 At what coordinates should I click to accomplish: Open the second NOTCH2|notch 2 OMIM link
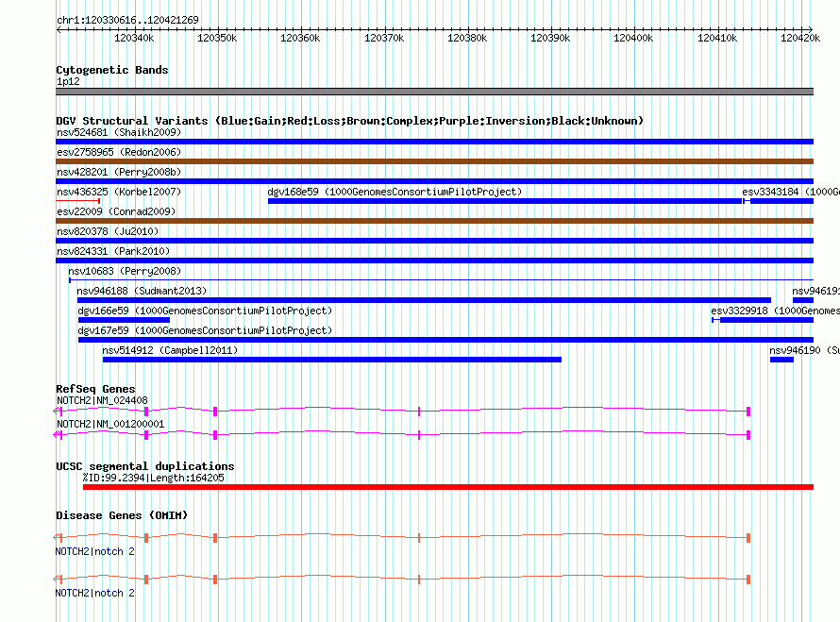(x=94, y=593)
